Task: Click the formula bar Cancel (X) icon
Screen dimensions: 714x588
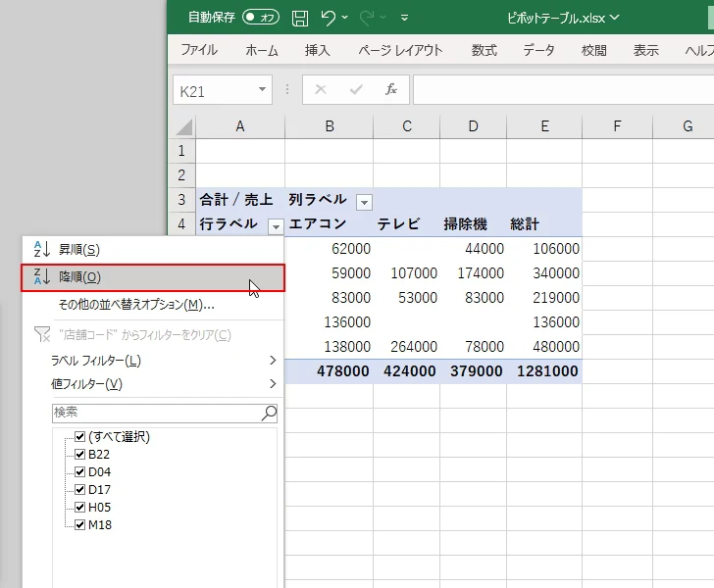Action: (321, 89)
